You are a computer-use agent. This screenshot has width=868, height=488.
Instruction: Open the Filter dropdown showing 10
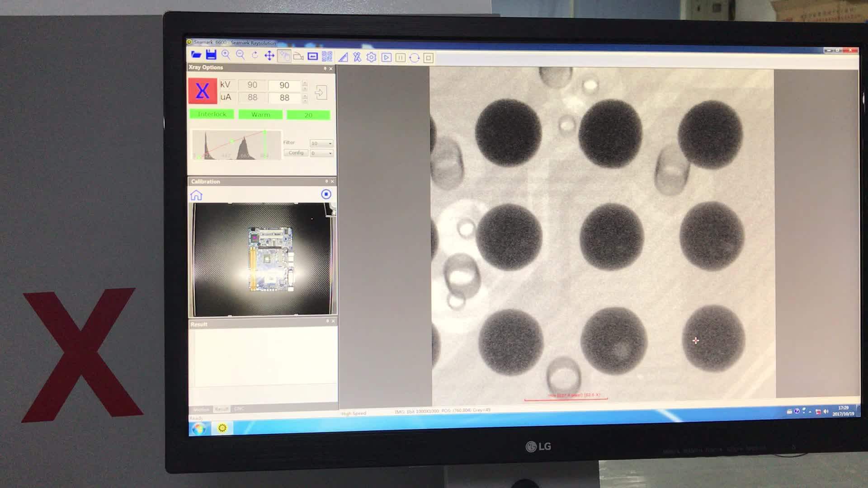click(x=321, y=143)
